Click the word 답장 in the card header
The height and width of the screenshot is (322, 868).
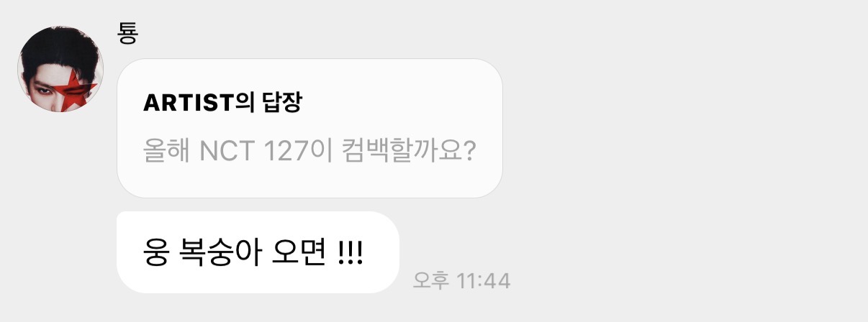click(x=282, y=103)
